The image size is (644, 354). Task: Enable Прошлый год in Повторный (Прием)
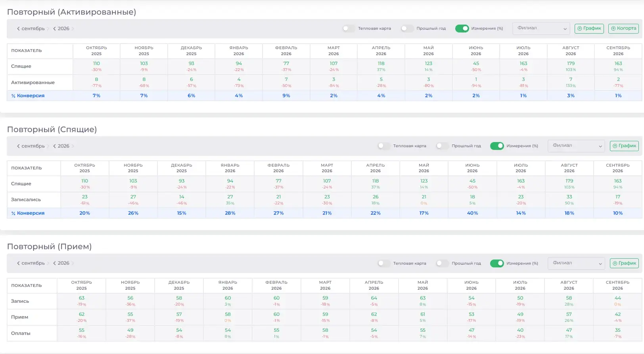pos(443,263)
